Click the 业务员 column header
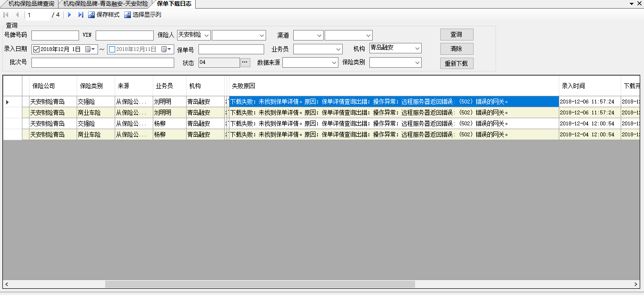Image resolution: width=644 pixels, height=295 pixels. (x=169, y=86)
